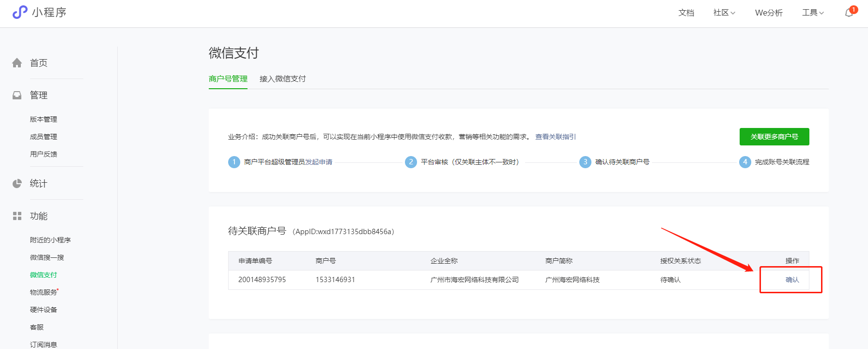Open 附近的小程序 in sidebar

[50, 240]
